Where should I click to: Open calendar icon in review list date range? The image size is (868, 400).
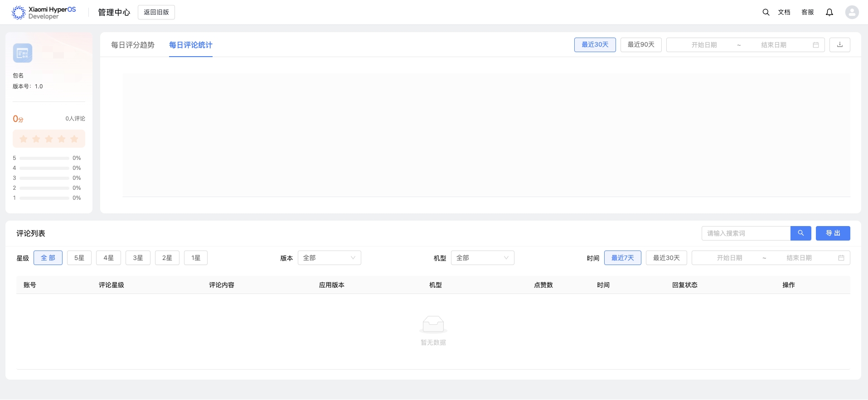point(841,258)
